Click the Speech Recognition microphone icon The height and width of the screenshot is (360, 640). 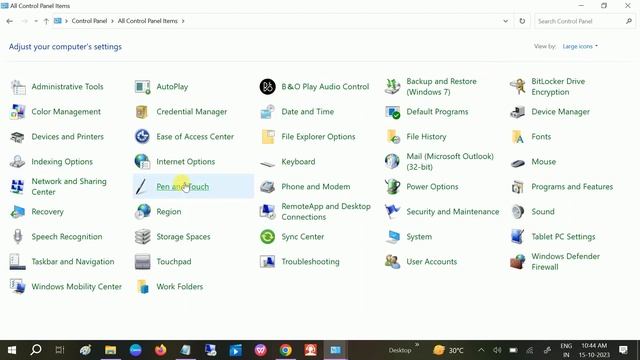coord(18,237)
